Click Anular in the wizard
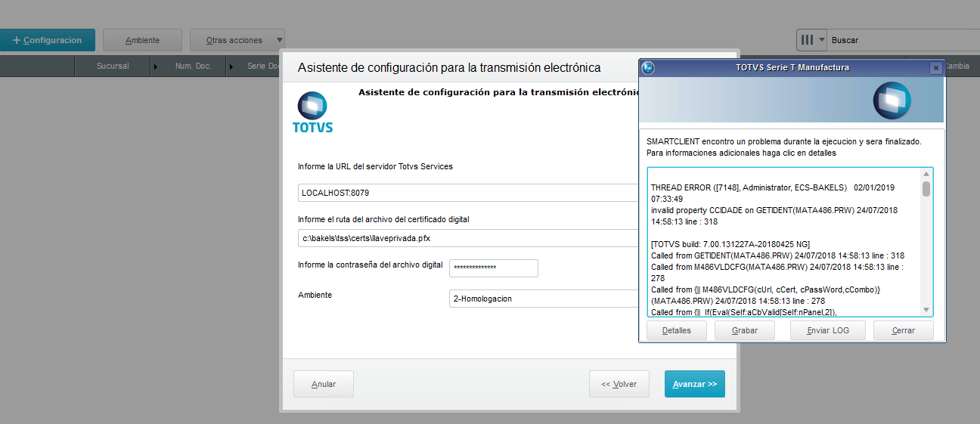The image size is (980, 424). pyautogui.click(x=324, y=384)
